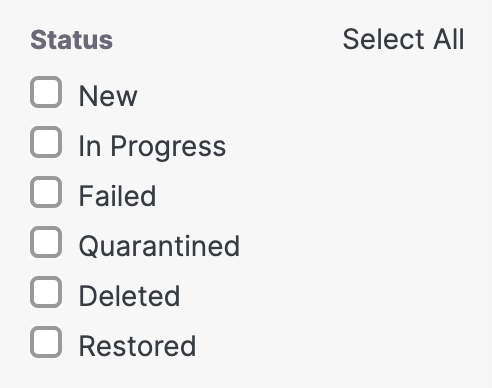Click the Deleted label text
The height and width of the screenshot is (388, 492).
pos(129,296)
